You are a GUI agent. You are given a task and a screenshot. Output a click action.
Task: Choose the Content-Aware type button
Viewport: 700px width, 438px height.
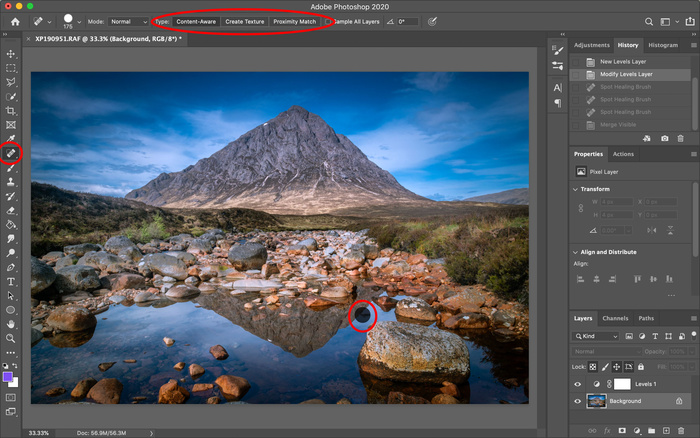196,21
